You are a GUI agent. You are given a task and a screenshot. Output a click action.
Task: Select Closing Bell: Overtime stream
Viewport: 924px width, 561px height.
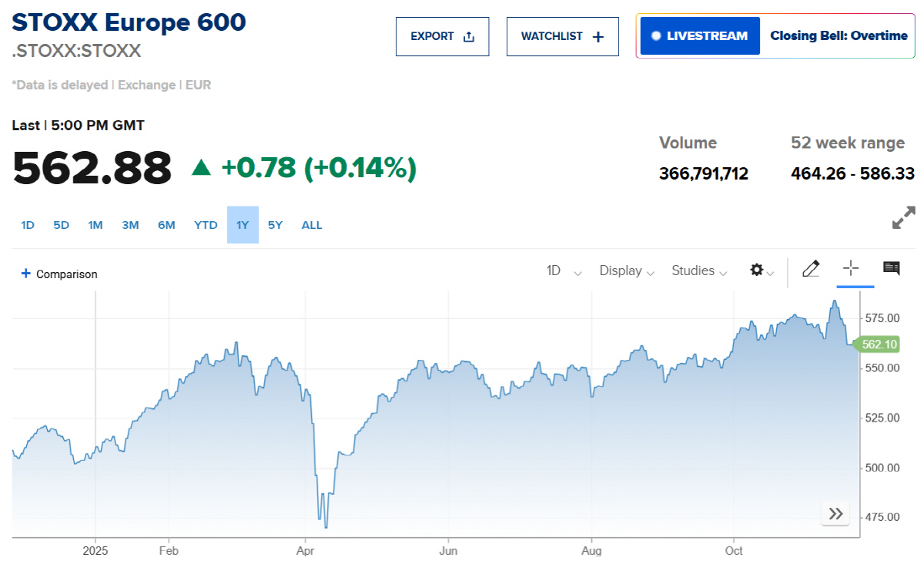[x=838, y=35]
